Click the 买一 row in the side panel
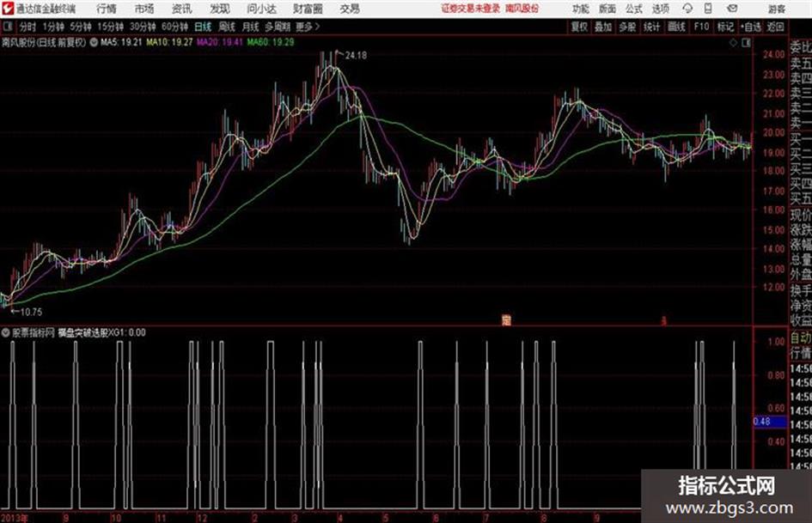Image resolution: width=812 pixels, height=523 pixels. coord(801,138)
